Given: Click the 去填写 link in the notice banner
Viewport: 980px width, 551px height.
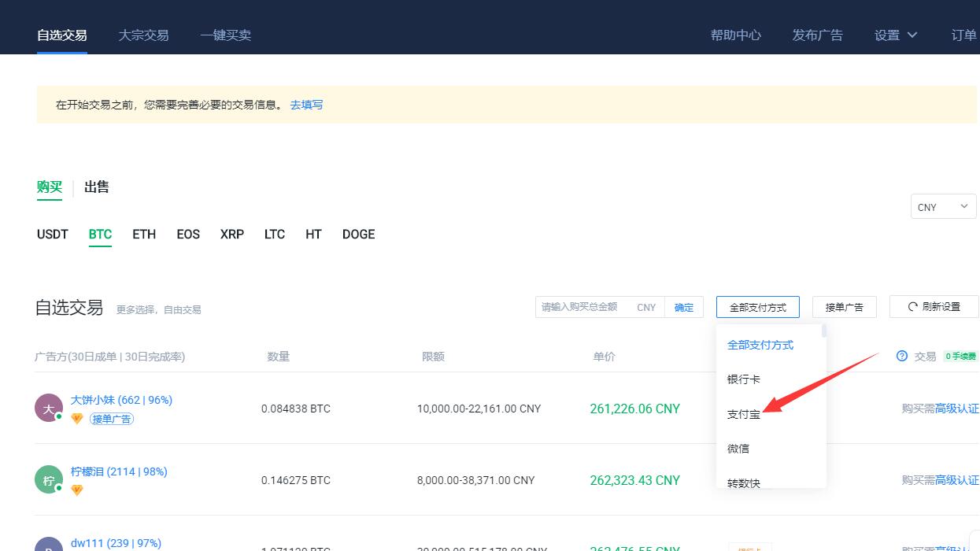Looking at the screenshot, I should 305,104.
